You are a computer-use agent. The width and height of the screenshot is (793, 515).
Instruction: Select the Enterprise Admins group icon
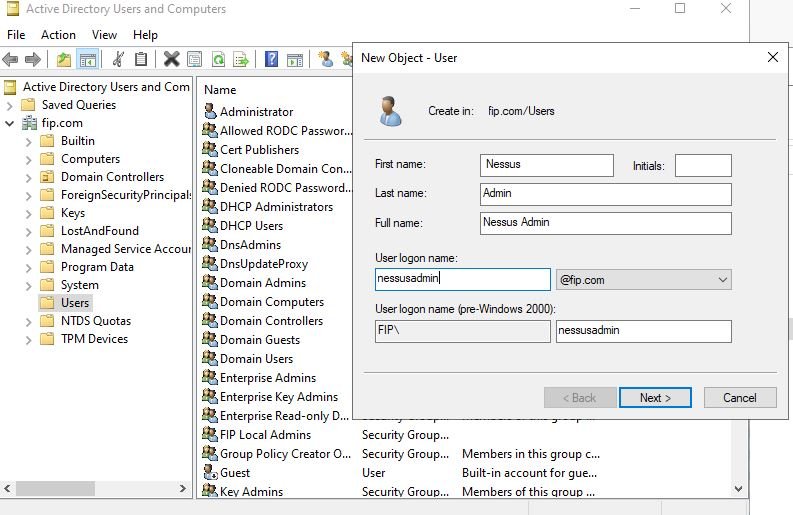click(x=209, y=377)
